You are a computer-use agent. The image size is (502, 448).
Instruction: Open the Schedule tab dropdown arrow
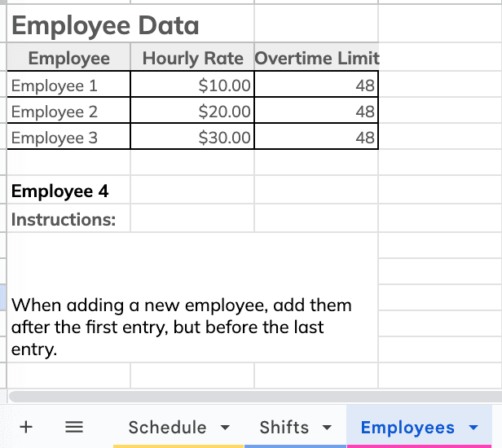click(226, 427)
